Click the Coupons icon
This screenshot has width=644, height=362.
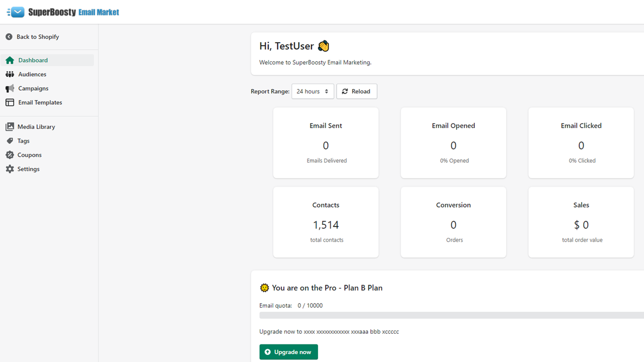coord(9,154)
